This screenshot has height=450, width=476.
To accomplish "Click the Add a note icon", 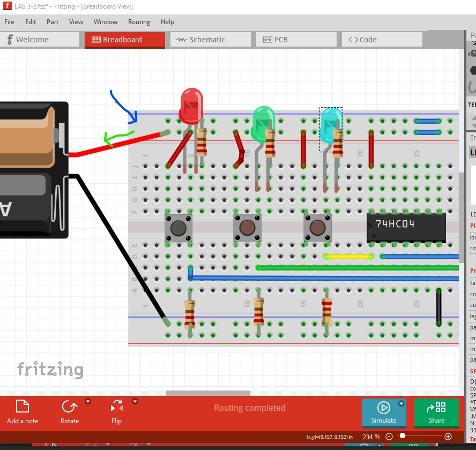I will tap(22, 407).
